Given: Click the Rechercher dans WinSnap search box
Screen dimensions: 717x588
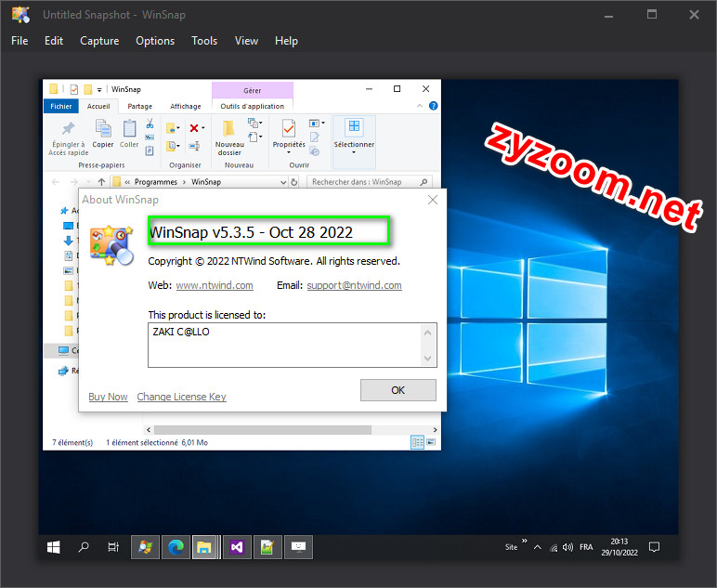Looking at the screenshot, I should [x=369, y=181].
